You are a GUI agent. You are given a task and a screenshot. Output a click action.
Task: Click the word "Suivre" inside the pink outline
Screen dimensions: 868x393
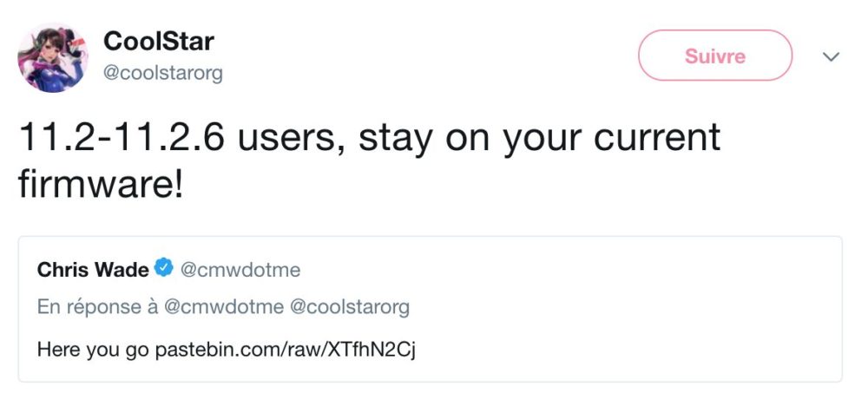pos(715,56)
